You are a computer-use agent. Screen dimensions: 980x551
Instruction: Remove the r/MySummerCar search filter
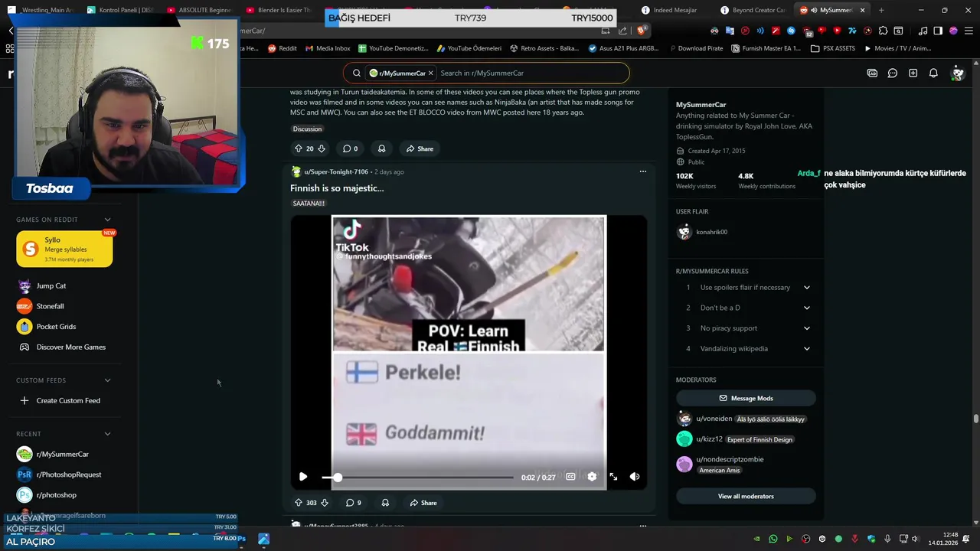tap(430, 73)
